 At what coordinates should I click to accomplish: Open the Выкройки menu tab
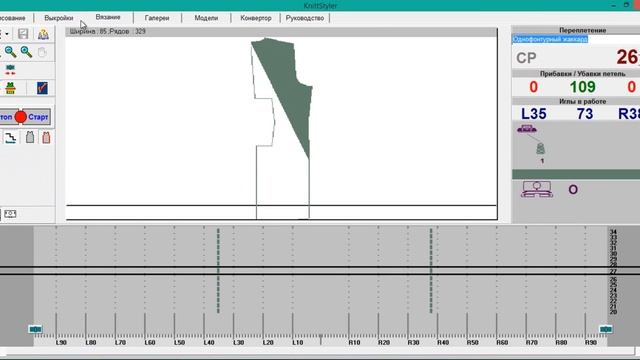pos(59,18)
